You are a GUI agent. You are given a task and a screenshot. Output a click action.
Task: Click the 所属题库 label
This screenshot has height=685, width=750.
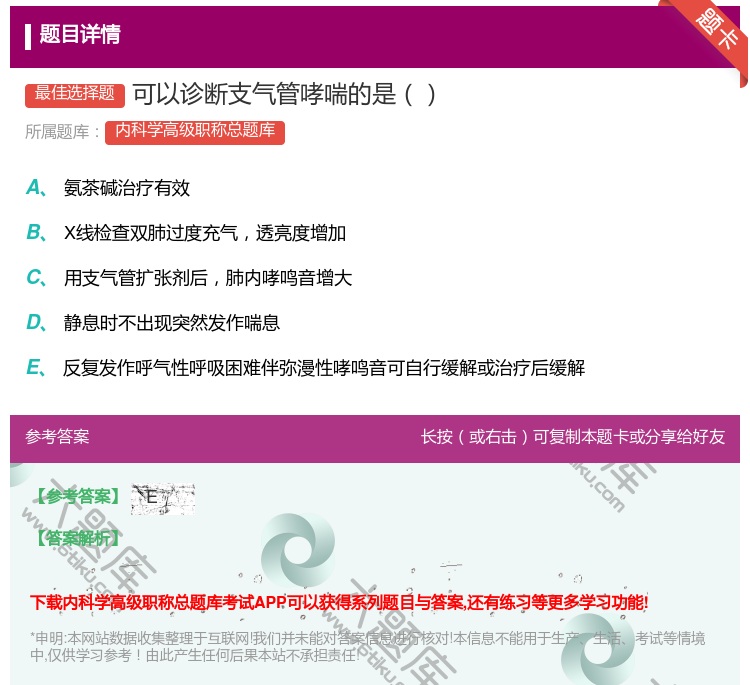[62, 132]
